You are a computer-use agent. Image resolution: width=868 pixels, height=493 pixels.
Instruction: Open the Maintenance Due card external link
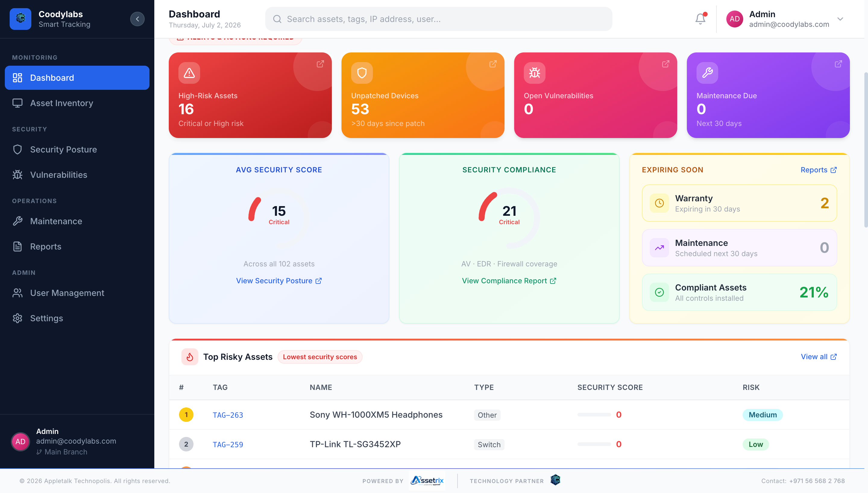coord(838,64)
